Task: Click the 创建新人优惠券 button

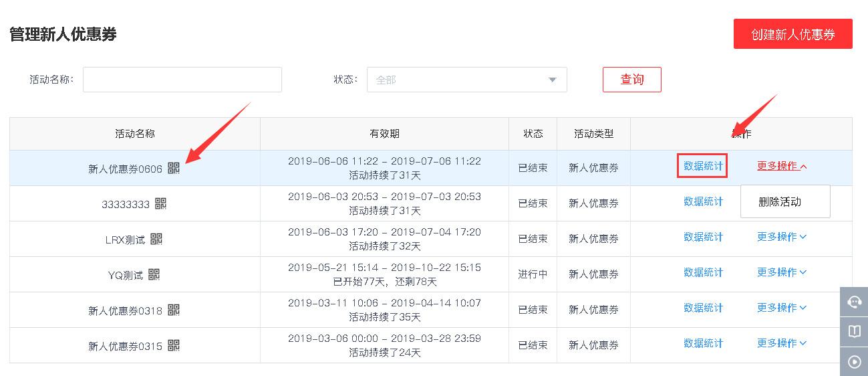Action: pyautogui.click(x=792, y=34)
